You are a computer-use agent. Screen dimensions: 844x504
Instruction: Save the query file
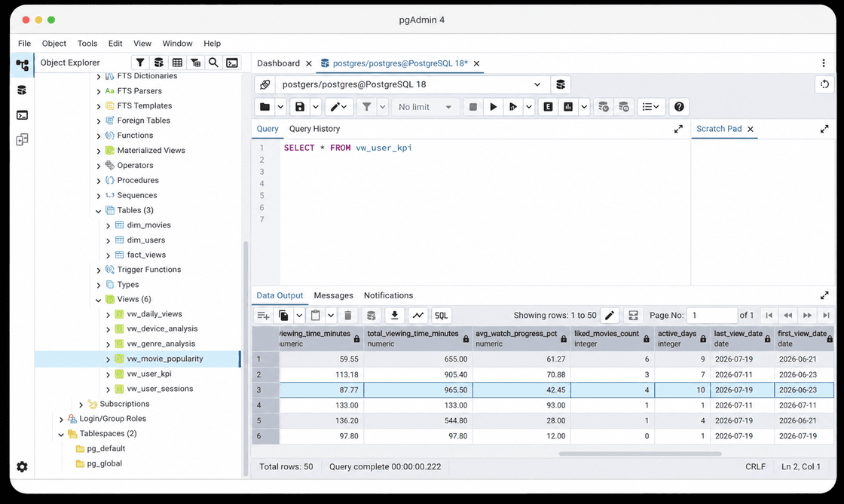[x=300, y=106]
